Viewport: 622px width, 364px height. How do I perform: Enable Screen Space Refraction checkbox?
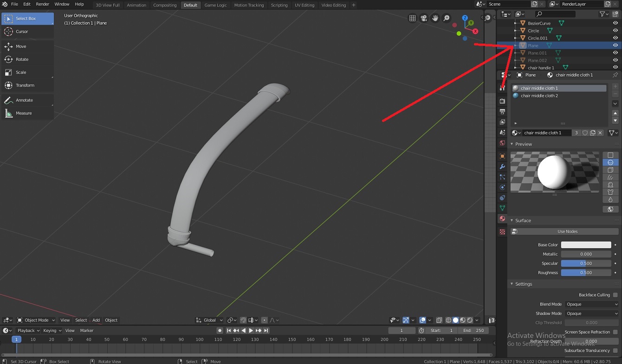[x=616, y=332]
